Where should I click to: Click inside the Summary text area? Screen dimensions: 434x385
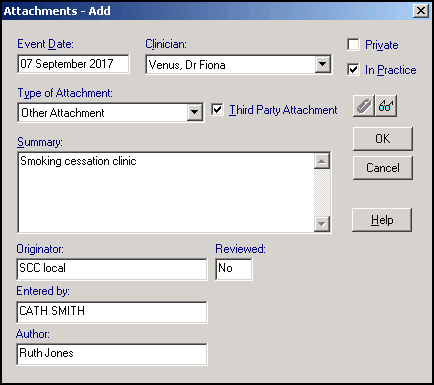tap(166, 192)
